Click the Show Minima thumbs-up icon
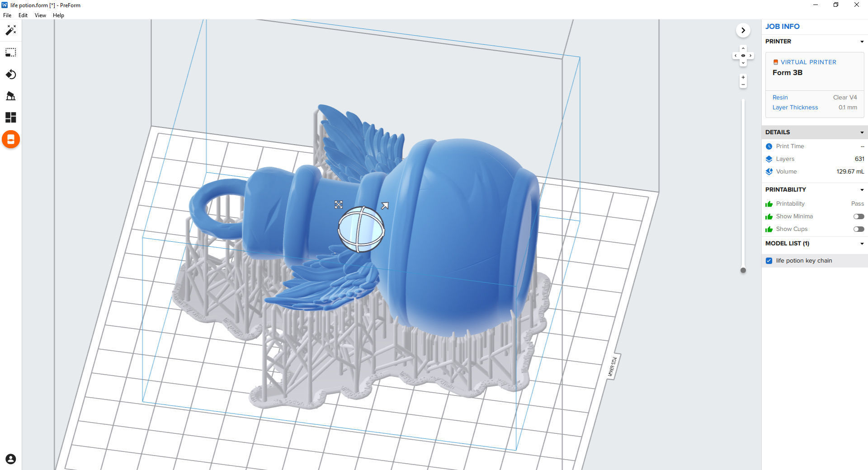The width and height of the screenshot is (868, 470). point(769,216)
